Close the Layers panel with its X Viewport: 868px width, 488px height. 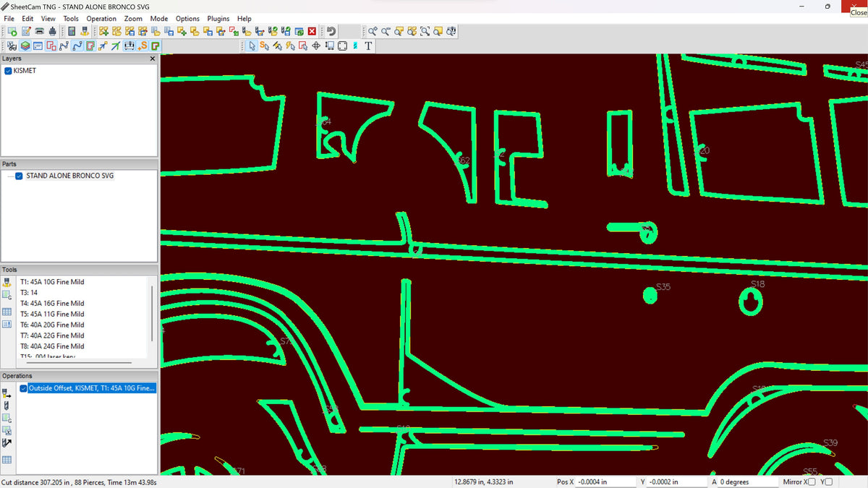click(153, 59)
